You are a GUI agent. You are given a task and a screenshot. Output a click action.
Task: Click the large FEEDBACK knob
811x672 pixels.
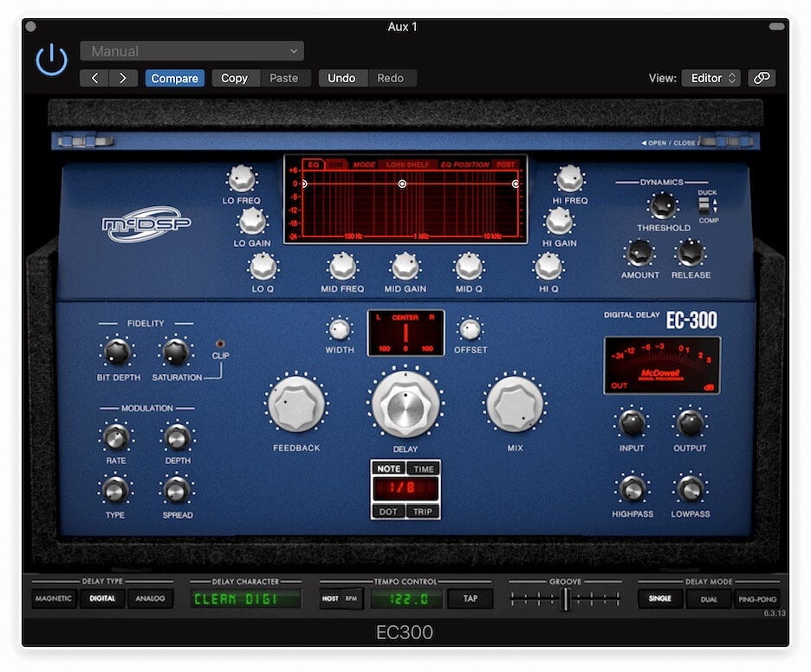pyautogui.click(x=295, y=404)
